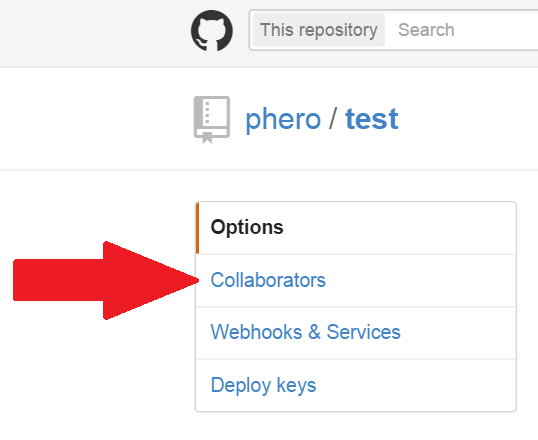Click the red arrow annotation
538x440 pixels.
point(106,280)
